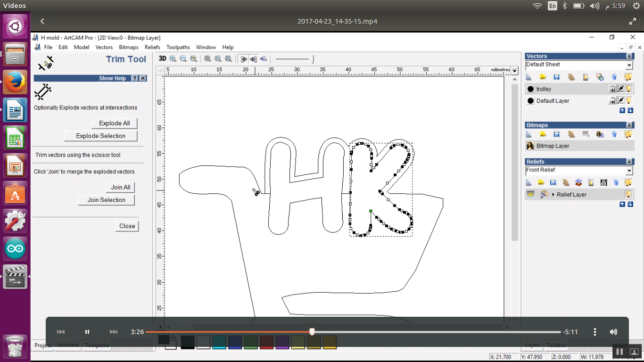
Task: Move relief layer down arrow
Action: pyautogui.click(x=630, y=205)
